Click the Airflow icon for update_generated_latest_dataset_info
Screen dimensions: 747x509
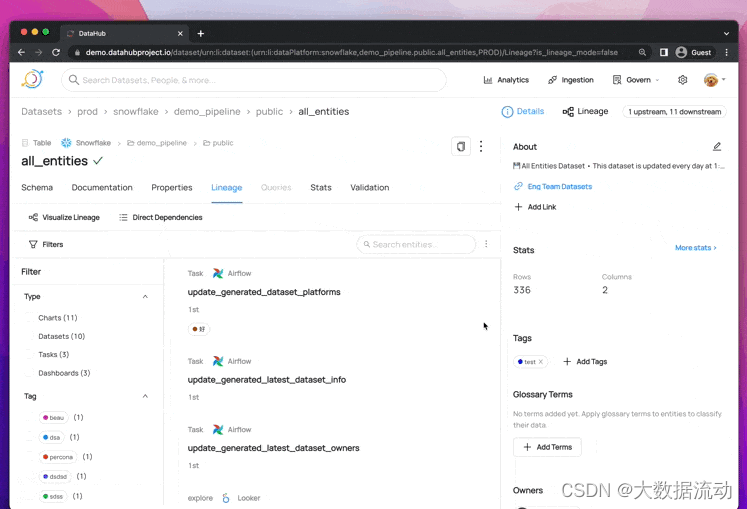click(x=218, y=361)
